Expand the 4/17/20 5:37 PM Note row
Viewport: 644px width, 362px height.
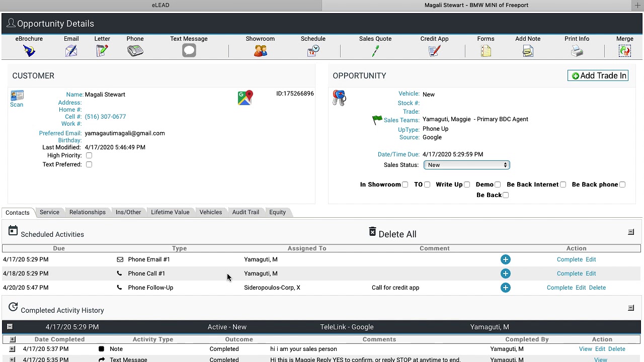12,349
